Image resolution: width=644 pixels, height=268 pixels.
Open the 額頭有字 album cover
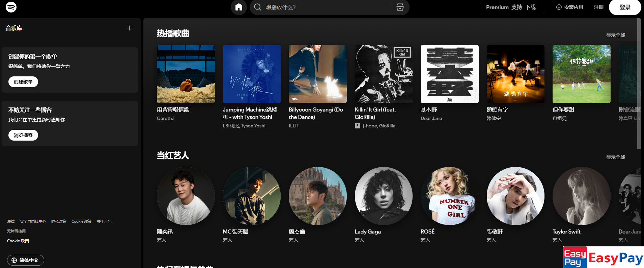515,74
